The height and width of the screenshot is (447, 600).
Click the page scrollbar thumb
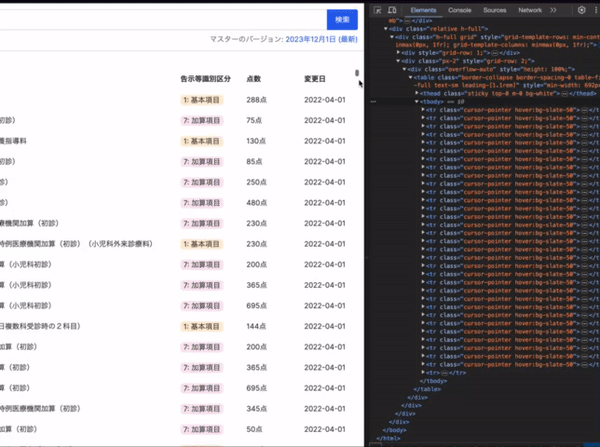point(357,73)
